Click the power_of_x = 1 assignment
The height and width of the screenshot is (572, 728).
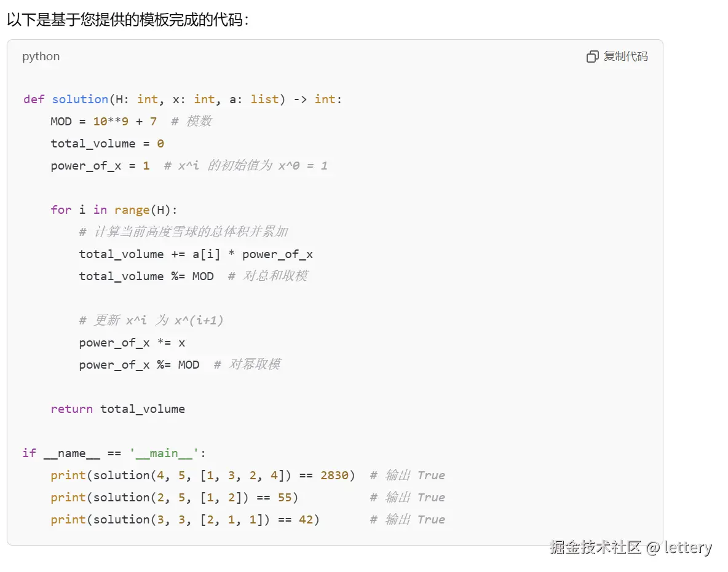pyautogui.click(x=100, y=166)
